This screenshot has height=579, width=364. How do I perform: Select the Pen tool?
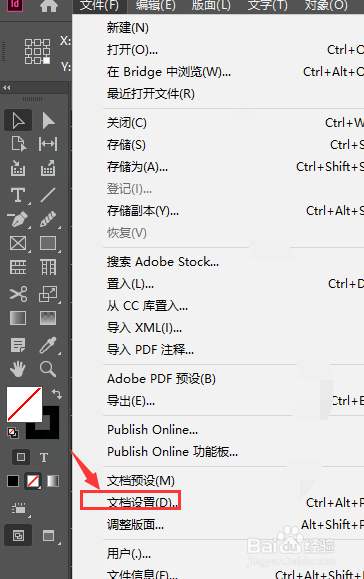click(x=18, y=219)
